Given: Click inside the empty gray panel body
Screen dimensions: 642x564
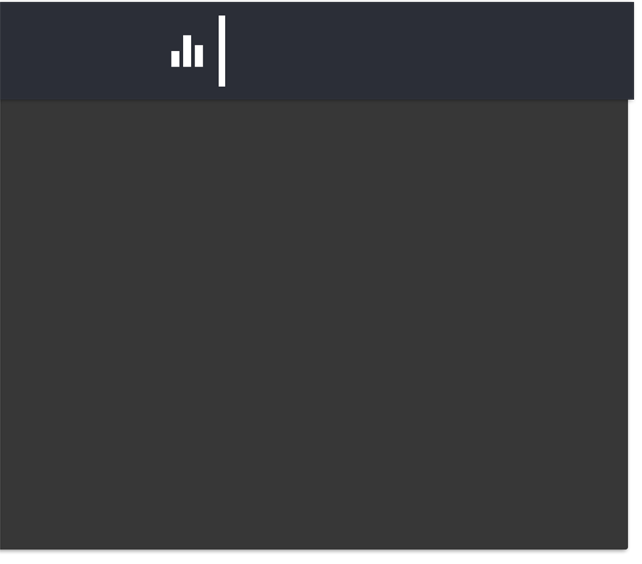Looking at the screenshot, I should (x=314, y=324).
